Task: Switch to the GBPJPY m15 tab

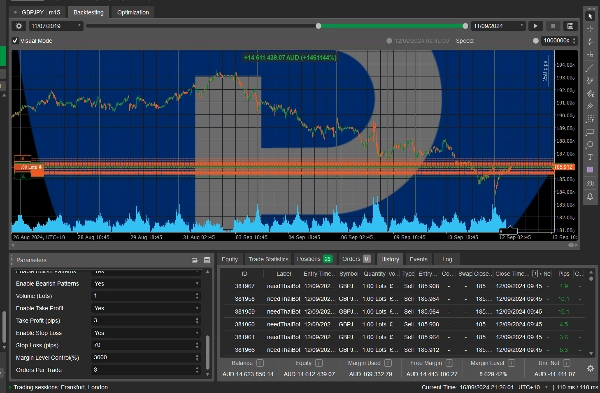Action: [38, 12]
